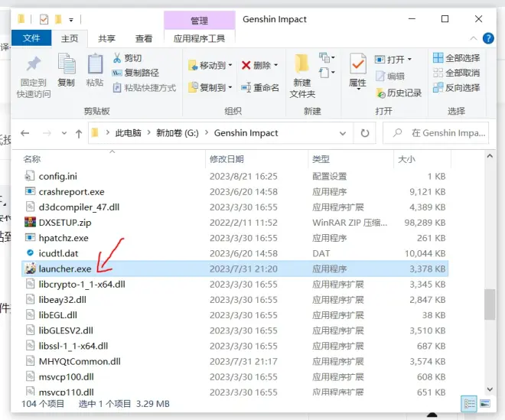The height and width of the screenshot is (420, 505).
Task: Expand the address bar history dropdown
Action: [x=343, y=133]
